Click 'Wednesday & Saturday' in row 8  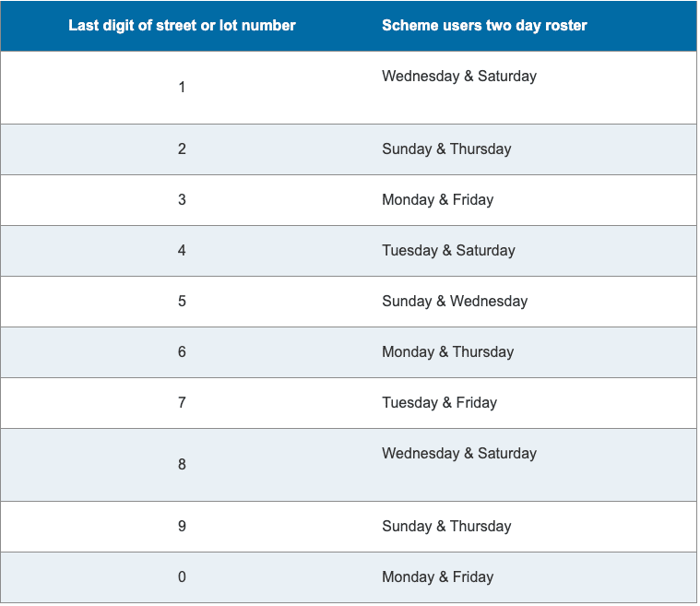coord(459,454)
